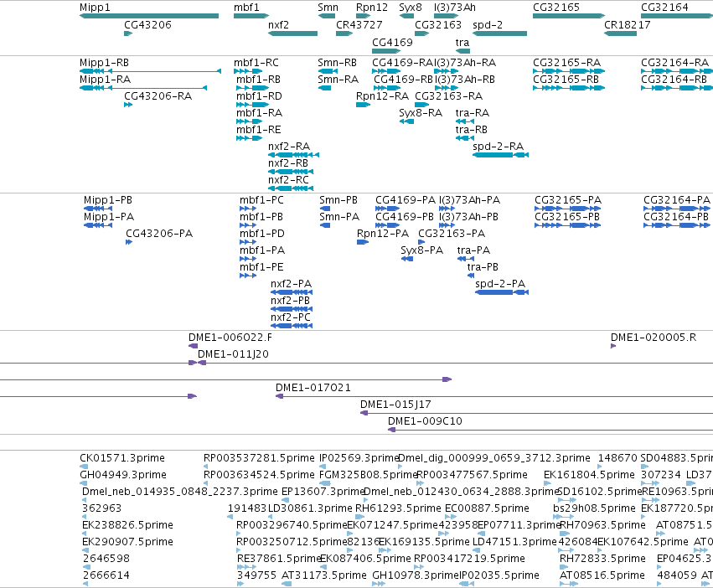This screenshot has width=713, height=588.
Task: Select the CG32165 gene bar
Action: [x=569, y=16]
